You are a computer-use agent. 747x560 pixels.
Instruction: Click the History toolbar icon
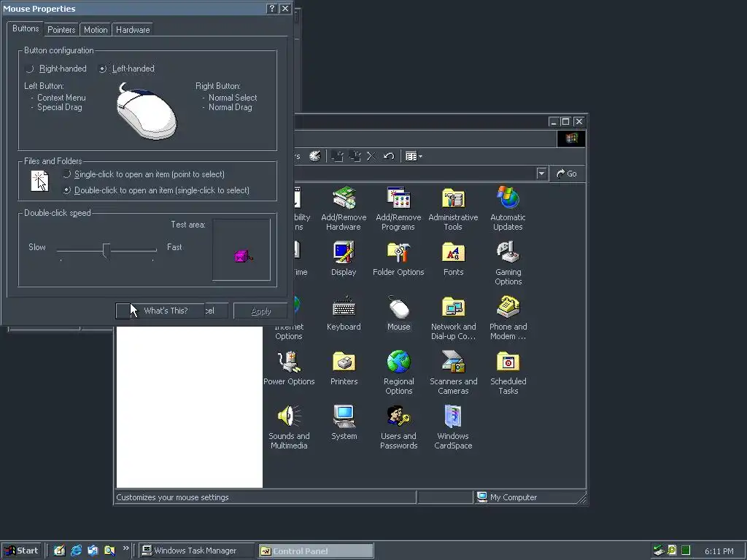315,156
